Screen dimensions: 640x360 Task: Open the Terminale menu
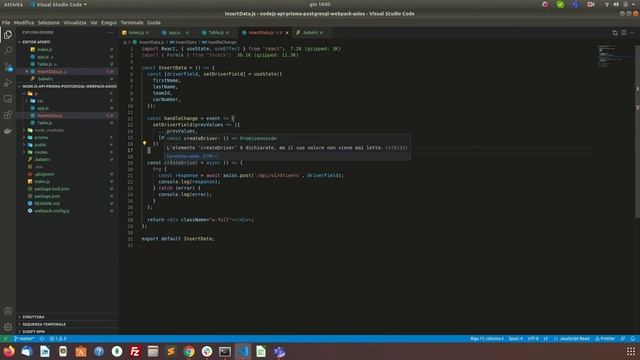click(131, 22)
